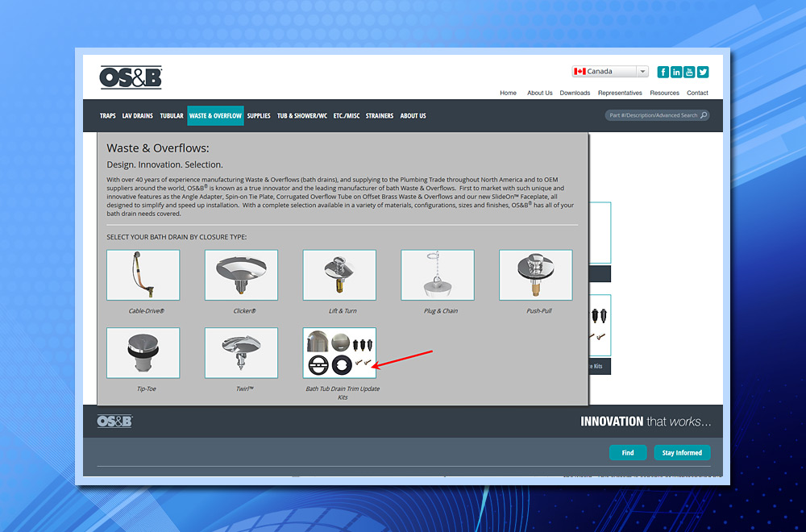Click the 'Waste & Overflows:' heading text
806x532 pixels.
coord(158,148)
